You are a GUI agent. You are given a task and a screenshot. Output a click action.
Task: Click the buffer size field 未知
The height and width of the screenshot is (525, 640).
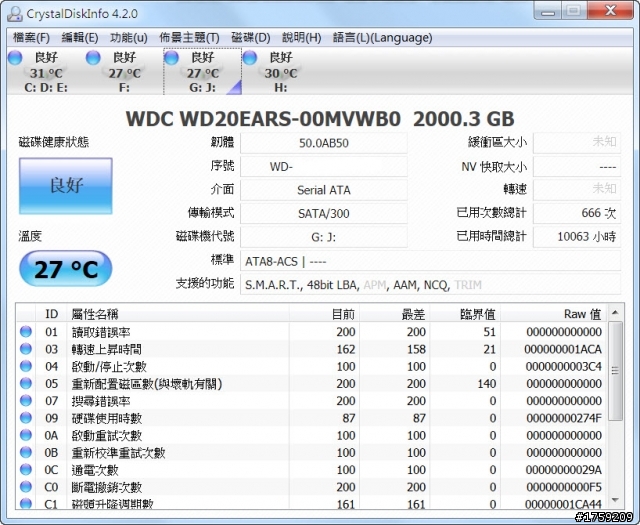pyautogui.click(x=577, y=142)
